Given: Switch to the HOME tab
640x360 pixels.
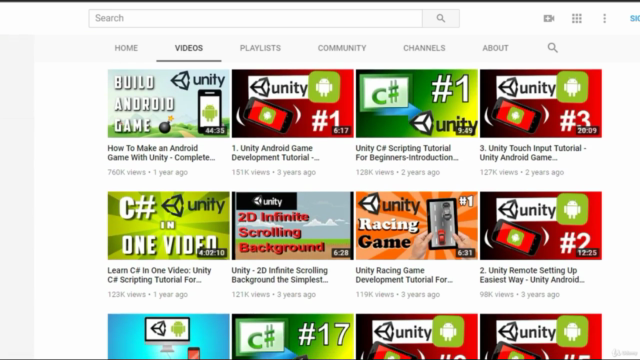Looking at the screenshot, I should [x=126, y=48].
